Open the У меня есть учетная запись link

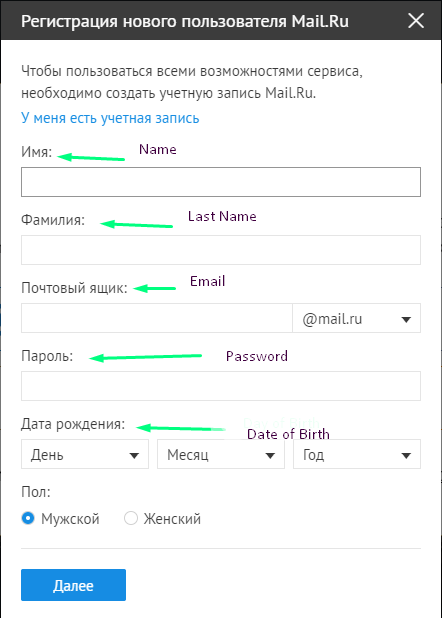(x=110, y=118)
